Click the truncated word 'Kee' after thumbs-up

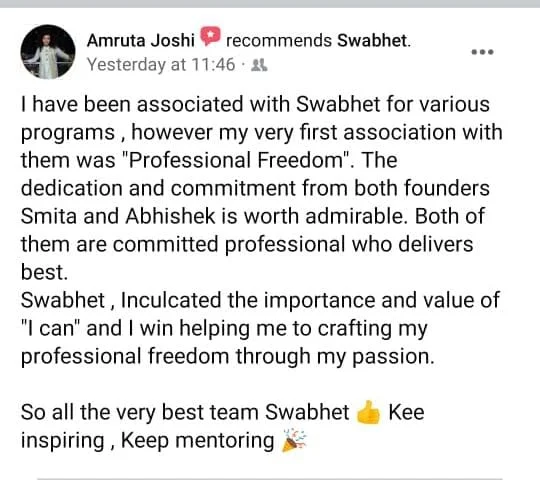coord(406,413)
